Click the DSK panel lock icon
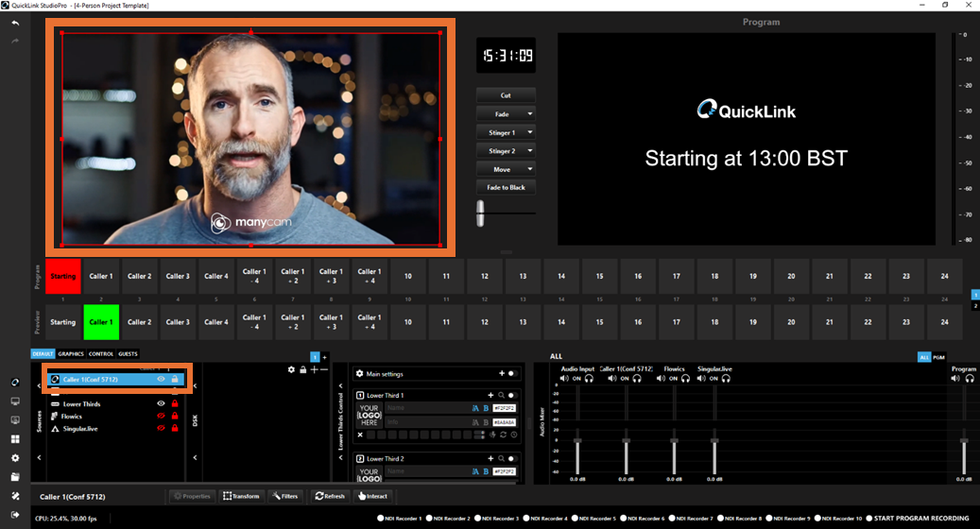Screen dimensions: 980x529 point(303,369)
